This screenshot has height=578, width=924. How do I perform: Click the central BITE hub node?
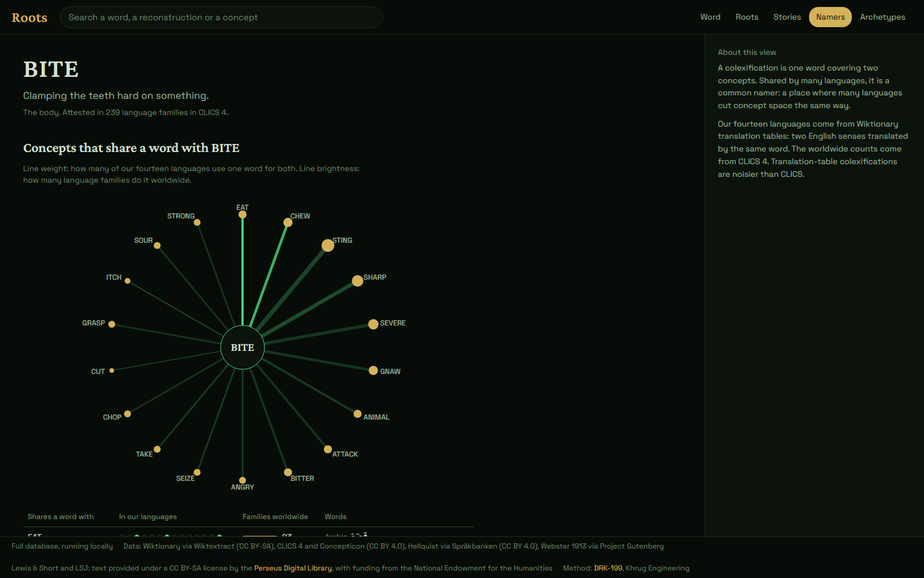point(243,347)
